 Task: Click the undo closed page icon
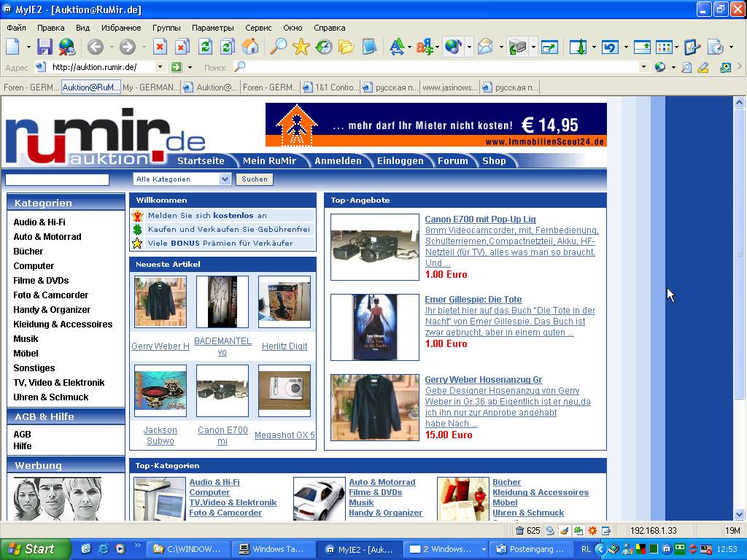pyautogui.click(x=611, y=47)
